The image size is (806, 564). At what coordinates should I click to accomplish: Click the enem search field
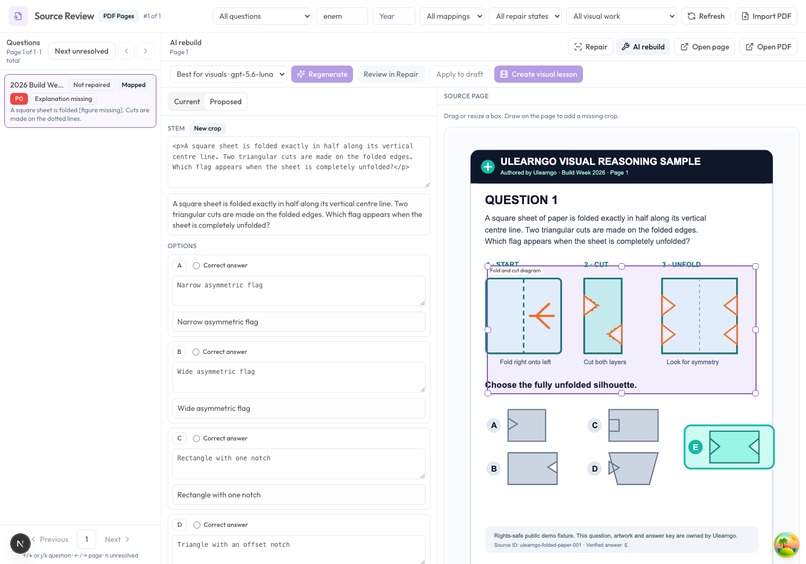(x=342, y=16)
